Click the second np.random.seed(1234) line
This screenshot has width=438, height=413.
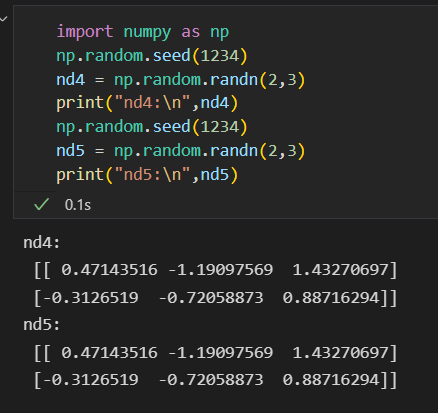click(152, 127)
